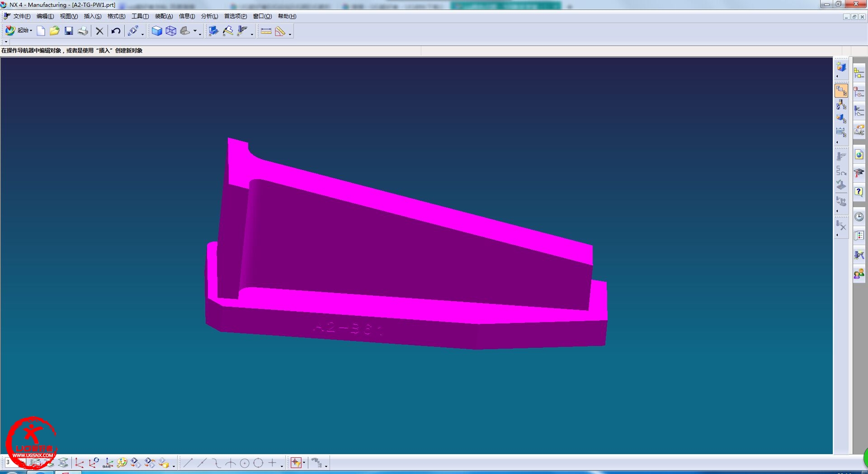This screenshot has width=868, height=474.
Task: Click the Rotate WCS icon
Action: tap(94, 463)
